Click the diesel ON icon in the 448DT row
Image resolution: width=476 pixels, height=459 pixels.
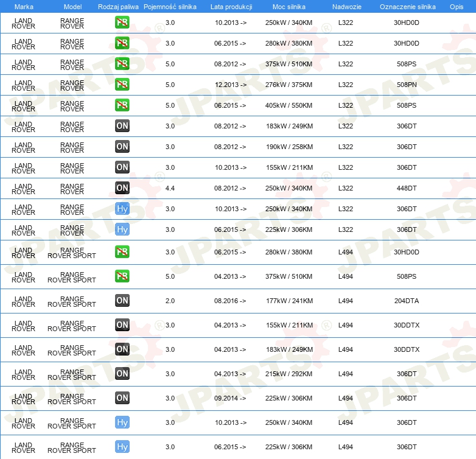tap(122, 187)
